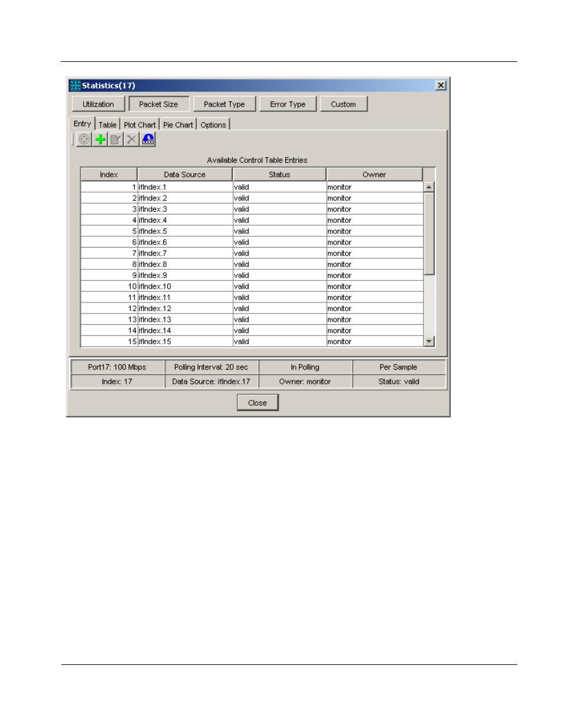Click the In Polling status field

[x=305, y=367]
